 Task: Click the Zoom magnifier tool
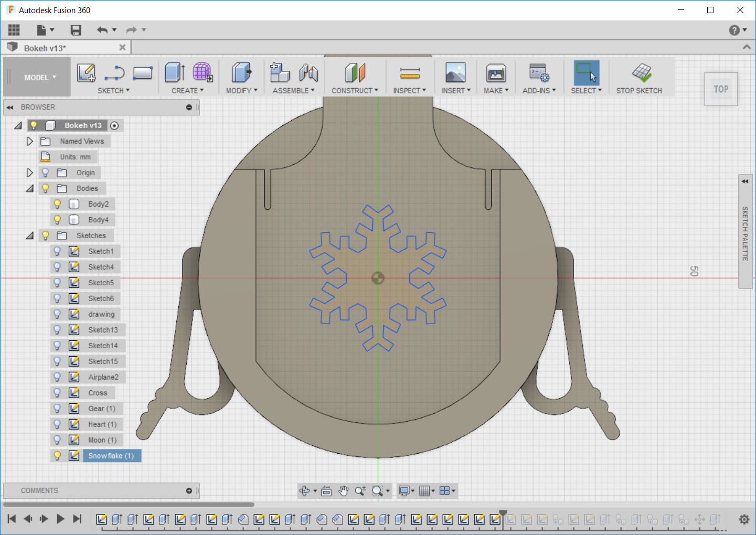coord(360,491)
